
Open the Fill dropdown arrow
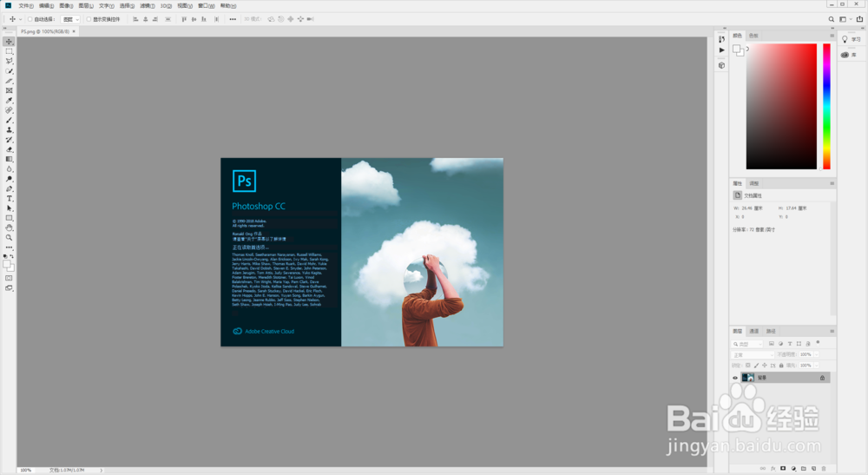click(x=817, y=366)
